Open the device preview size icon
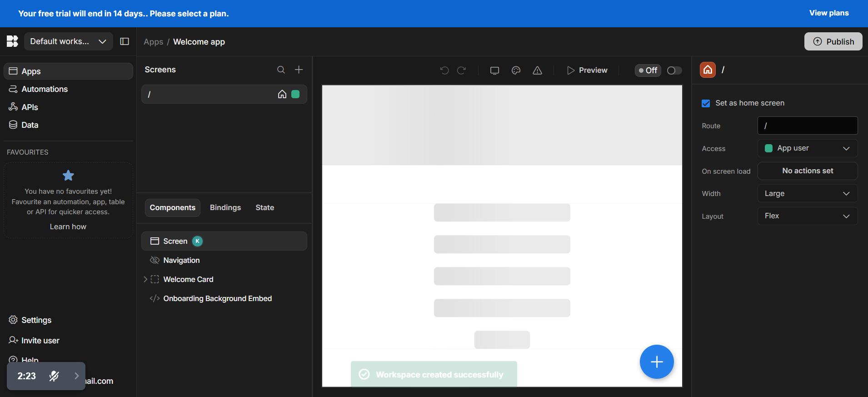This screenshot has width=868, height=397. coord(494,70)
